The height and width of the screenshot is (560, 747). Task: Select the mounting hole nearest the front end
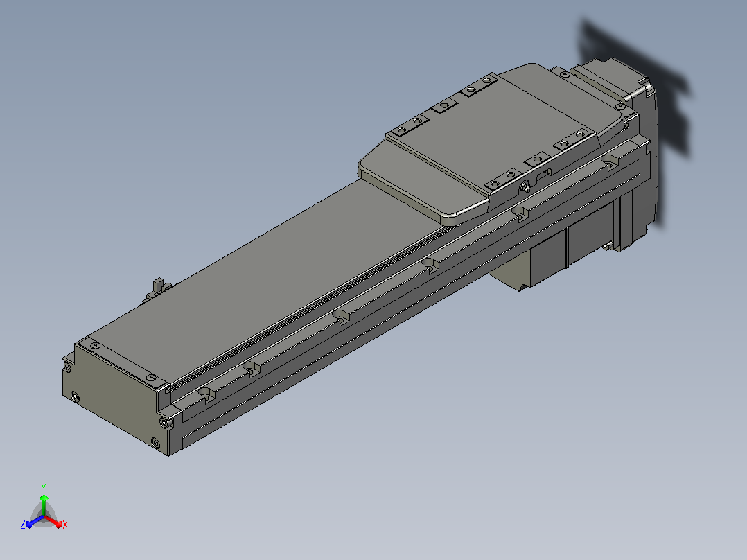(206, 395)
